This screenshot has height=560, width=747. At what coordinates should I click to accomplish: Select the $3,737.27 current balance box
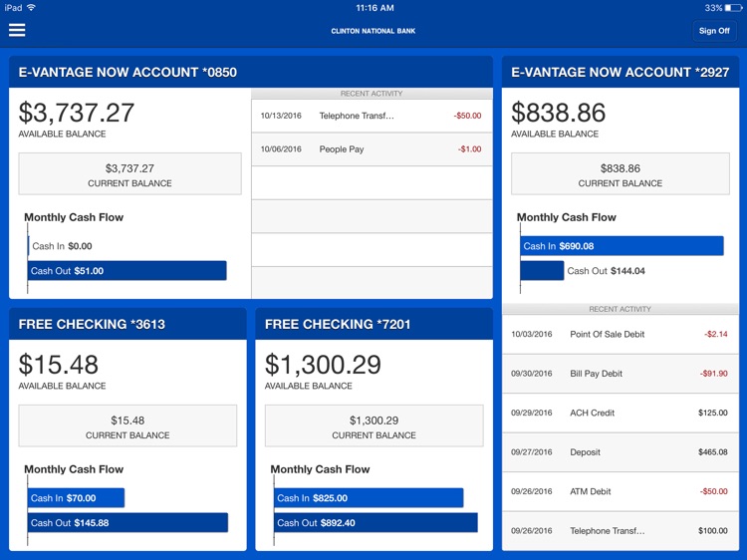point(130,174)
